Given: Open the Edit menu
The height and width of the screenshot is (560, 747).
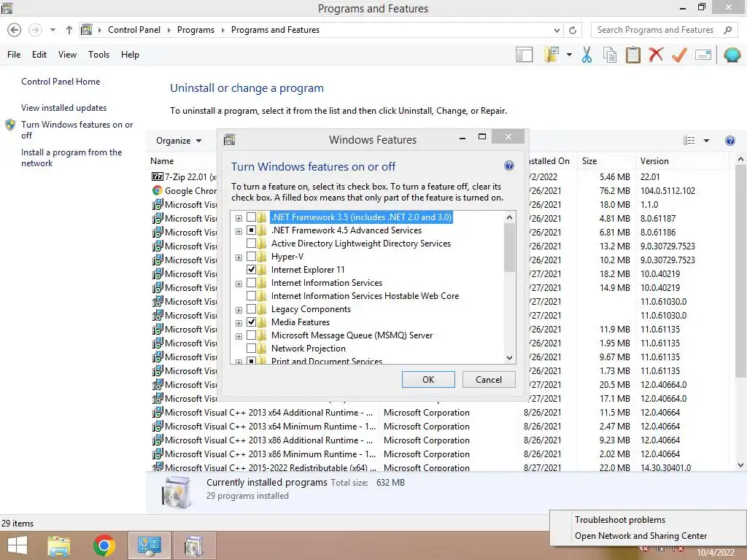Looking at the screenshot, I should (x=39, y=55).
